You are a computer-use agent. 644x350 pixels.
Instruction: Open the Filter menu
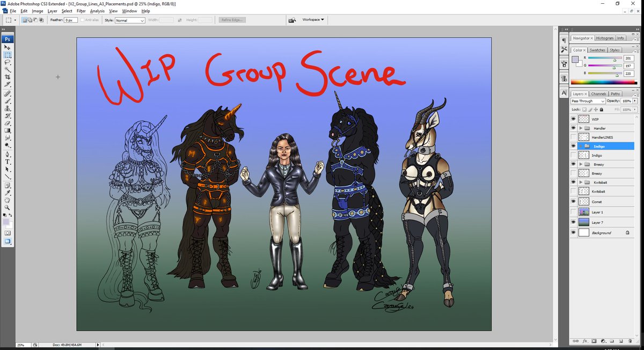click(81, 11)
